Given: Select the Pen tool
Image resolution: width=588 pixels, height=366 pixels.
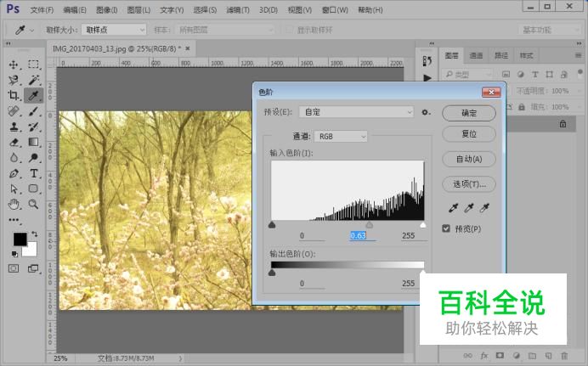Looking at the screenshot, I should coord(14,173).
